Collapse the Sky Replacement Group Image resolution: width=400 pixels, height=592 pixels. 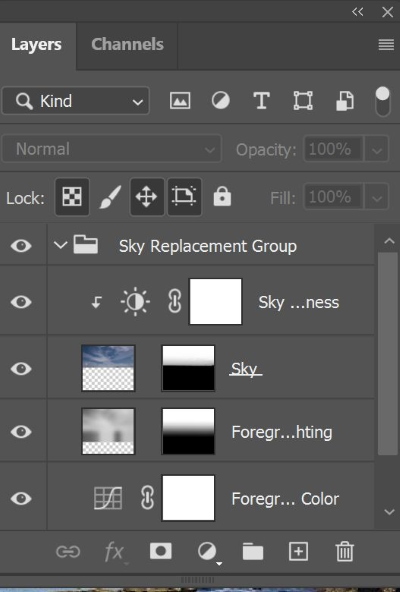[x=60, y=245]
